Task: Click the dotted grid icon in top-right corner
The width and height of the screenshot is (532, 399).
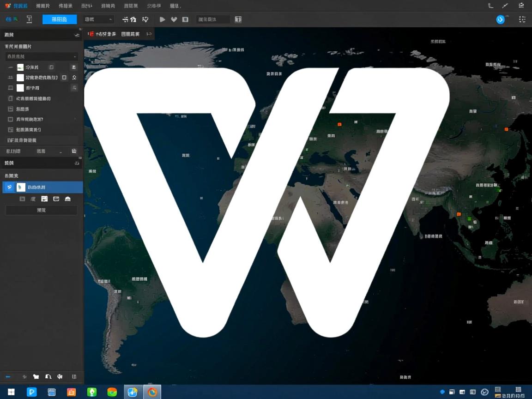Action: point(522,19)
